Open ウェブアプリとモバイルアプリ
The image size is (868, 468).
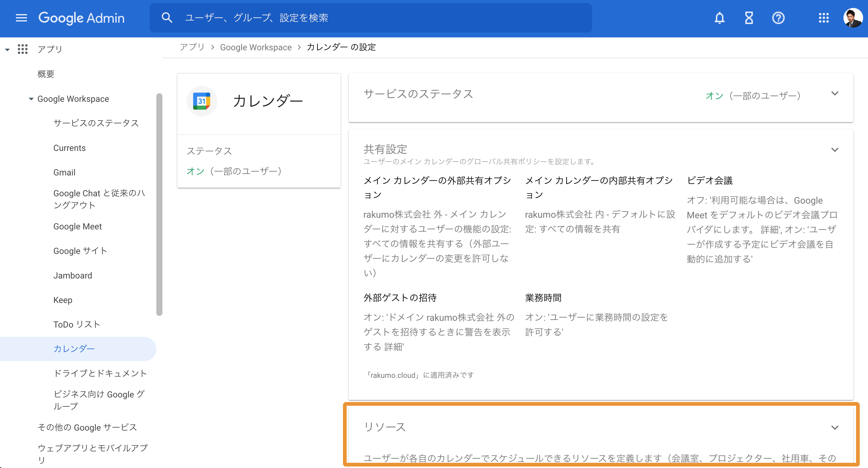(x=92, y=454)
